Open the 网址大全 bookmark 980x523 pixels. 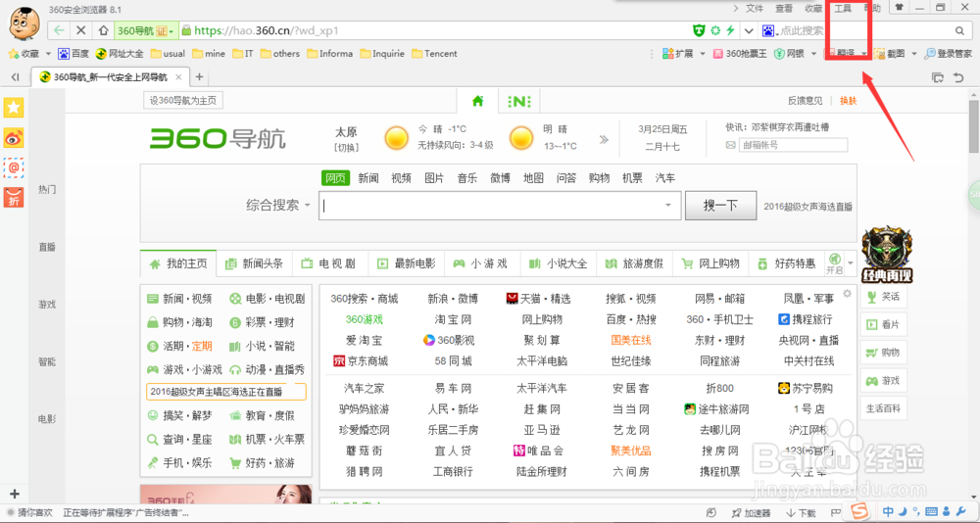(x=120, y=54)
